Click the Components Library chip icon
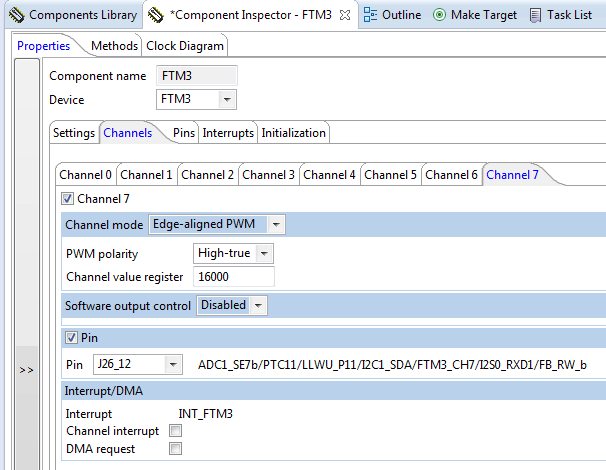The image size is (606, 470). (16, 15)
